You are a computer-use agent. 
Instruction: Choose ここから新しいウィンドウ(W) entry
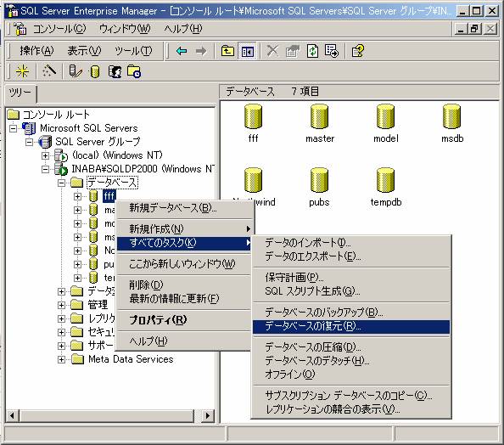point(184,264)
